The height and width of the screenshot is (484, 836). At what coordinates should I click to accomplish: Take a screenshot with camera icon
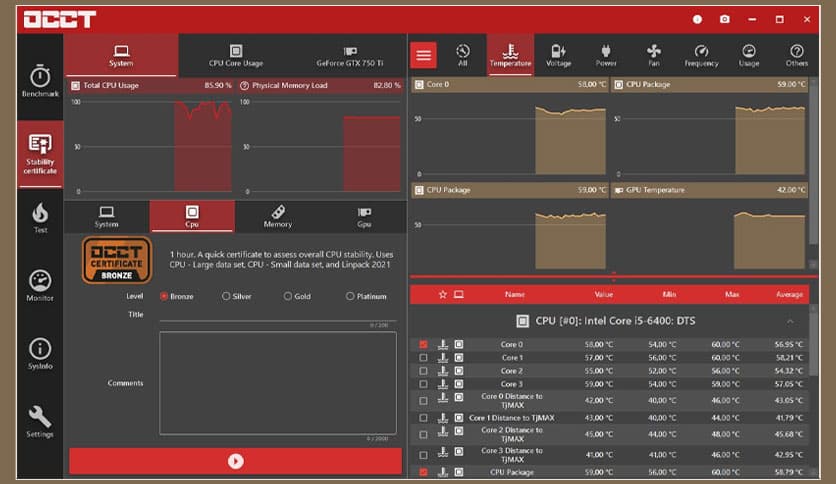click(x=725, y=19)
